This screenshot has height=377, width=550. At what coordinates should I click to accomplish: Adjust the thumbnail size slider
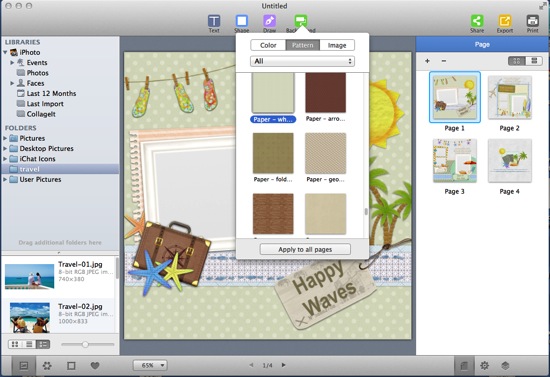(85, 344)
